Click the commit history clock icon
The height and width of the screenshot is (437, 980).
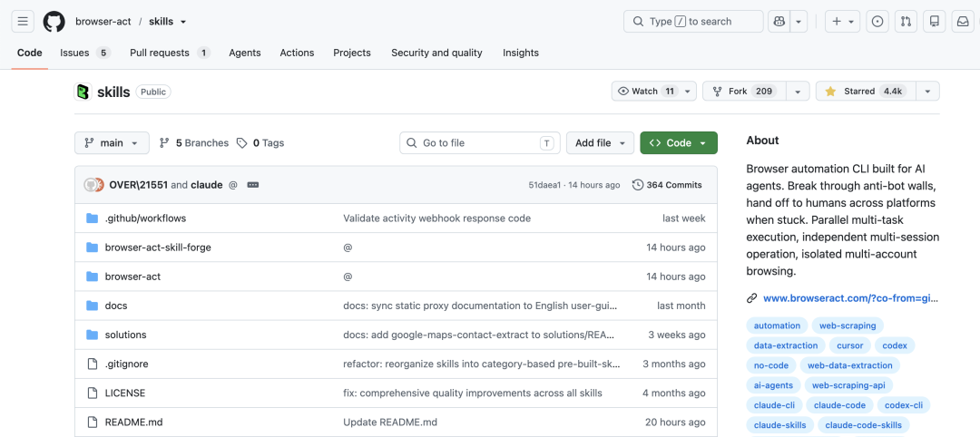(x=638, y=185)
